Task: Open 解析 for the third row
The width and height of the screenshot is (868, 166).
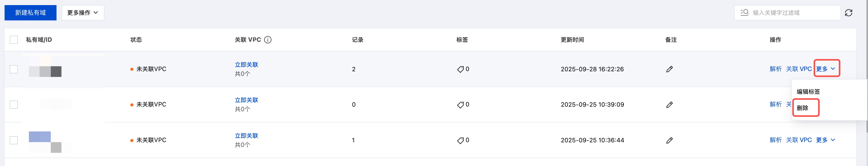Action: [x=775, y=140]
